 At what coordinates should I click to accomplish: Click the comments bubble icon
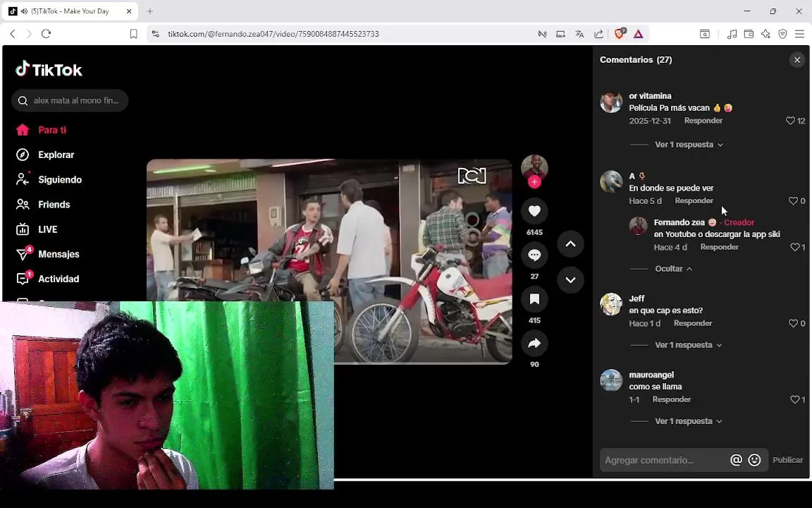click(x=534, y=255)
